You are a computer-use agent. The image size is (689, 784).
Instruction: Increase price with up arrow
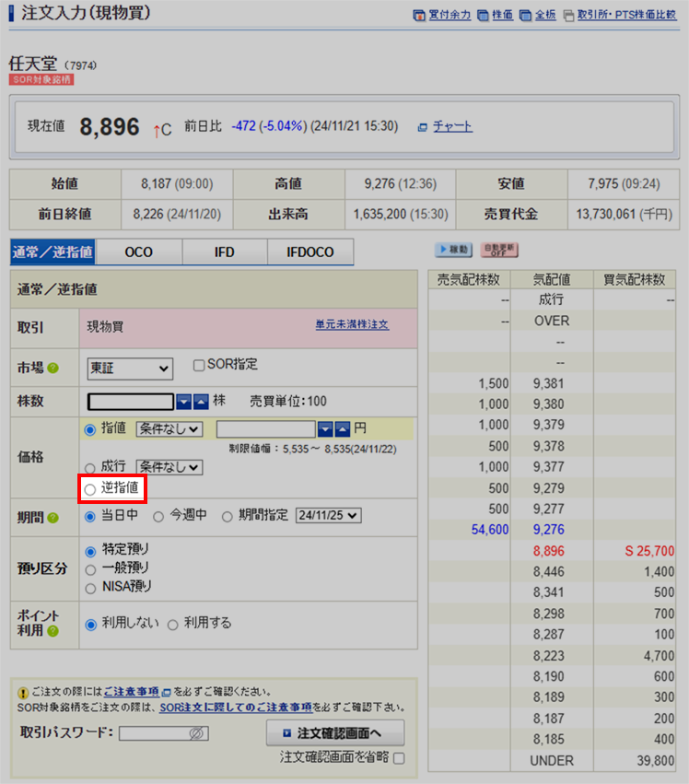pyautogui.click(x=343, y=429)
